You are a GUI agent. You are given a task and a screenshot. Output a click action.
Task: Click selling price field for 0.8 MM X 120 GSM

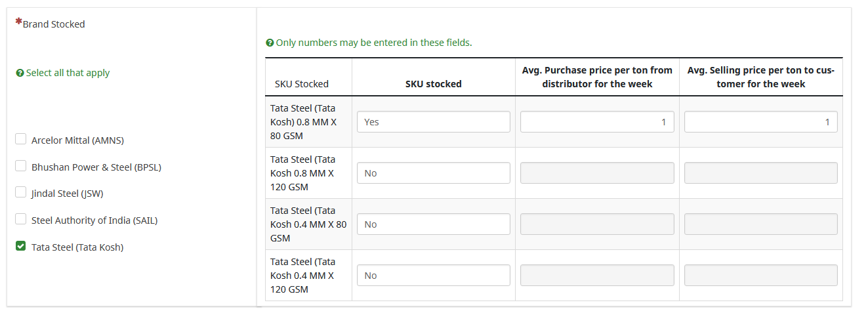760,173
